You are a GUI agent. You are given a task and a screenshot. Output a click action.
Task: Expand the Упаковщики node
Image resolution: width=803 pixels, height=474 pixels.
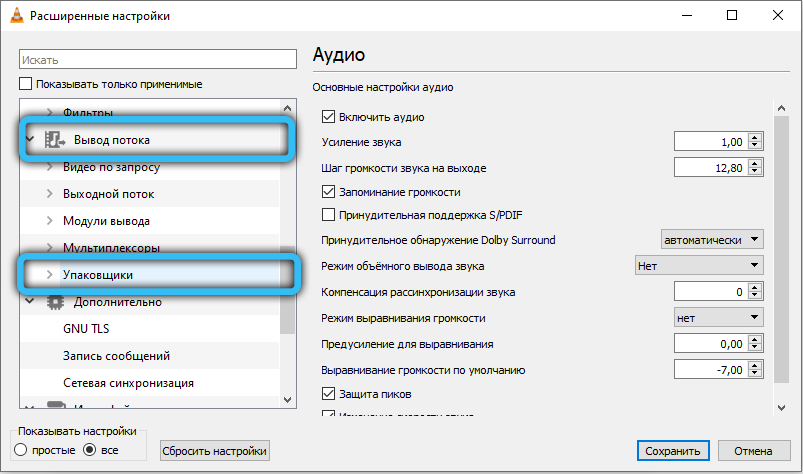[x=50, y=275]
